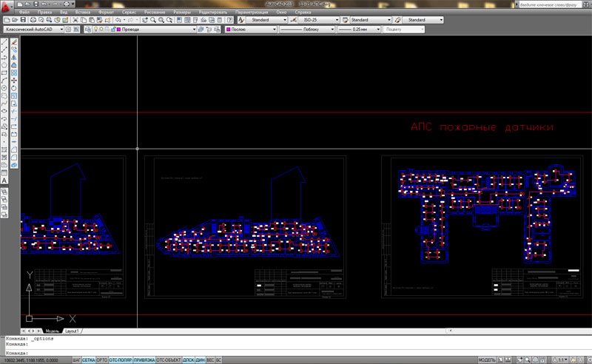Open the multileader style Standard dropdown
Image resolution: width=592 pixels, height=364 pixels.
[423, 20]
